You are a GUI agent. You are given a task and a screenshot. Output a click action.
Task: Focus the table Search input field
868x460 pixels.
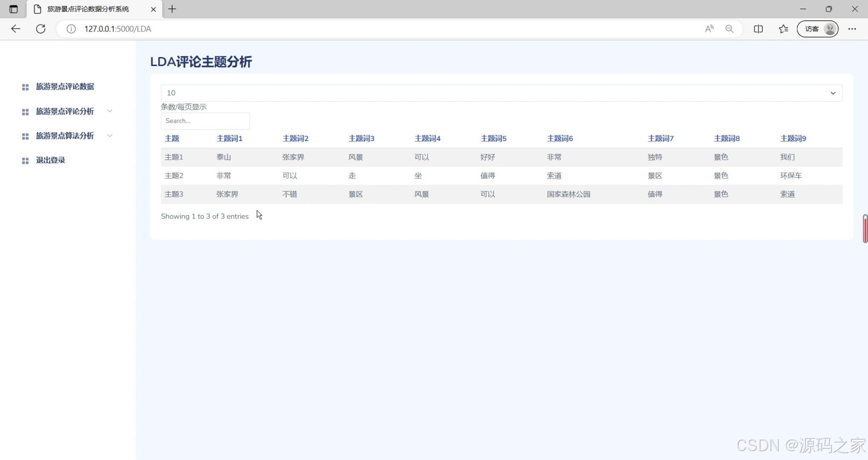(x=205, y=121)
